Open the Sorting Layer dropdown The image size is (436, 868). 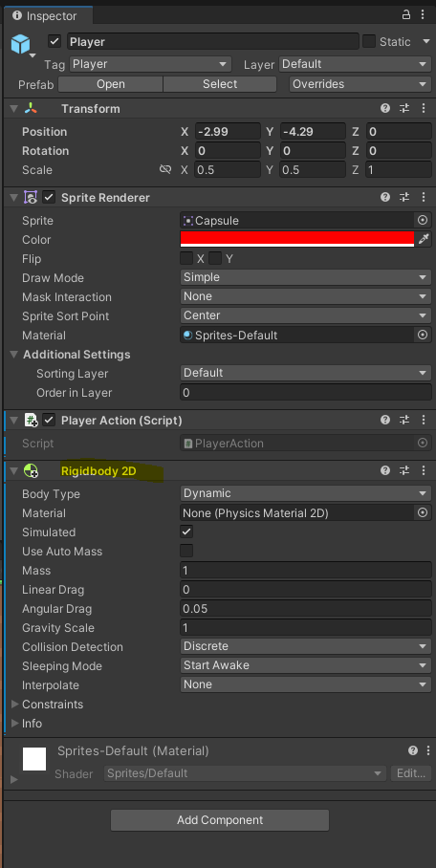pos(306,373)
